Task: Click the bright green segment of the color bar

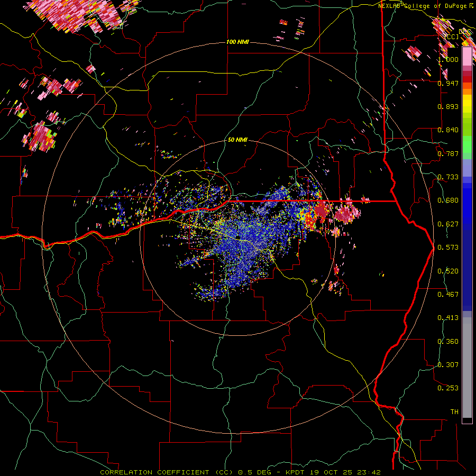Action: (x=467, y=144)
